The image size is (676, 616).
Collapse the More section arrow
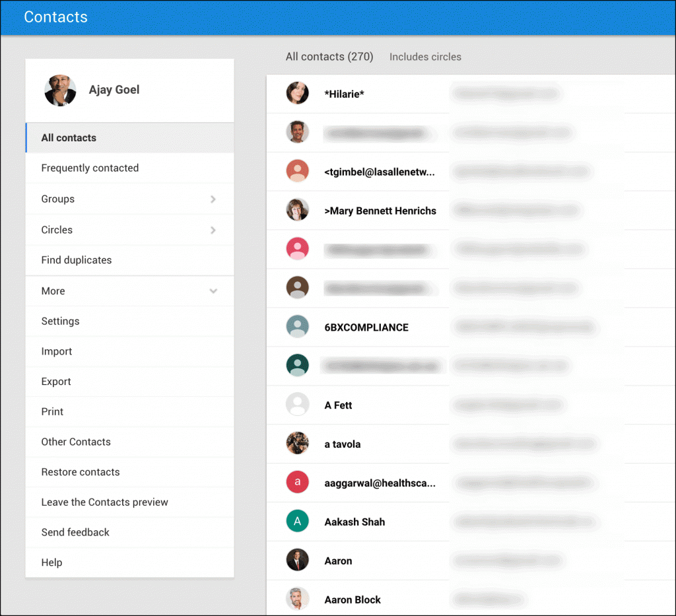pyautogui.click(x=213, y=291)
